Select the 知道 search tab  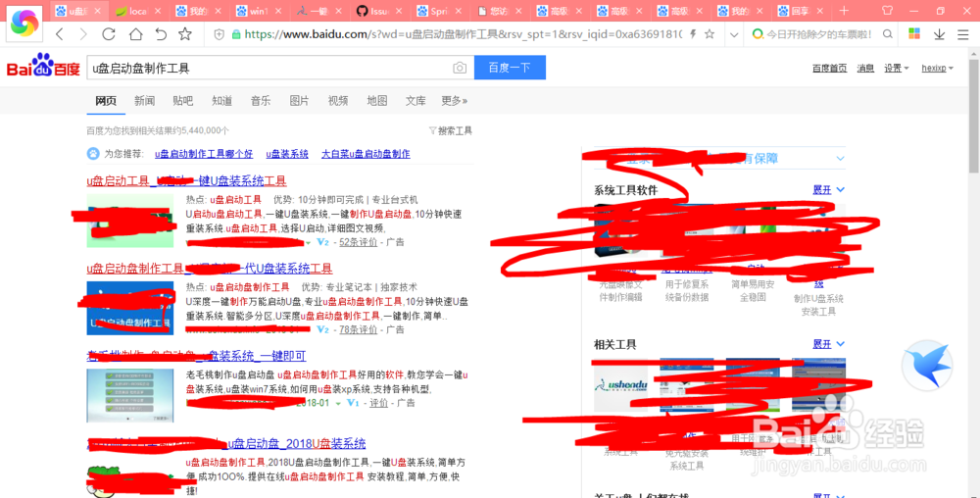(x=221, y=101)
